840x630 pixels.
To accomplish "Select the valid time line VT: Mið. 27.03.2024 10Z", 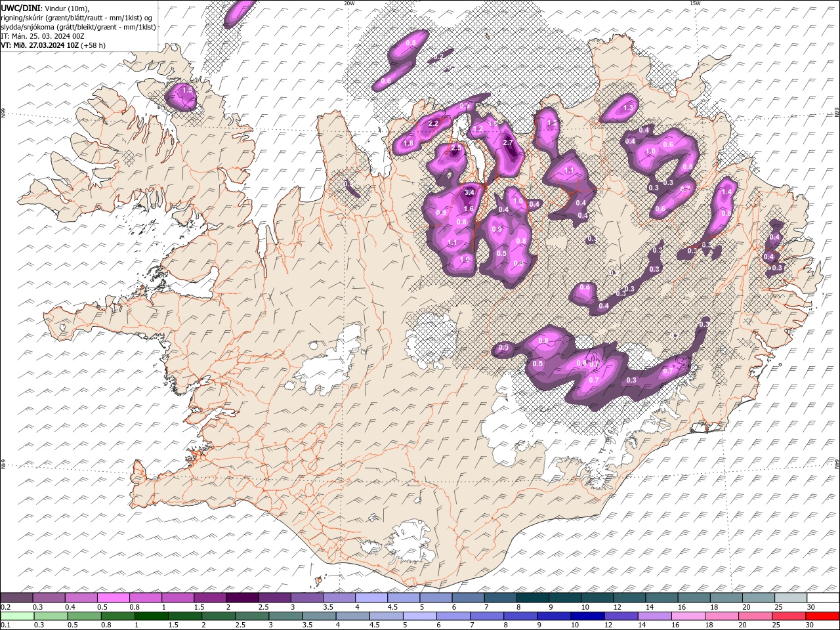I will coord(39,45).
